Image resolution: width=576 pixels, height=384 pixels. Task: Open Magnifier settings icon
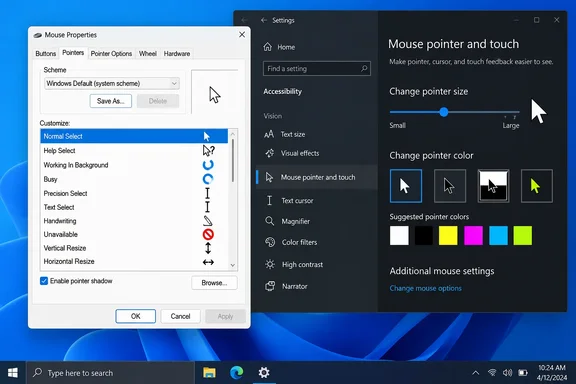pyautogui.click(x=270, y=221)
